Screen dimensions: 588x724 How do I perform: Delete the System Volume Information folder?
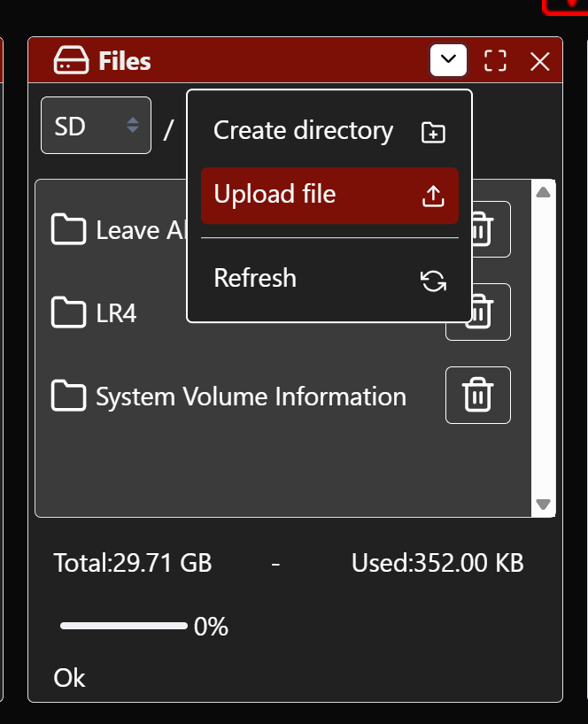[x=477, y=396]
